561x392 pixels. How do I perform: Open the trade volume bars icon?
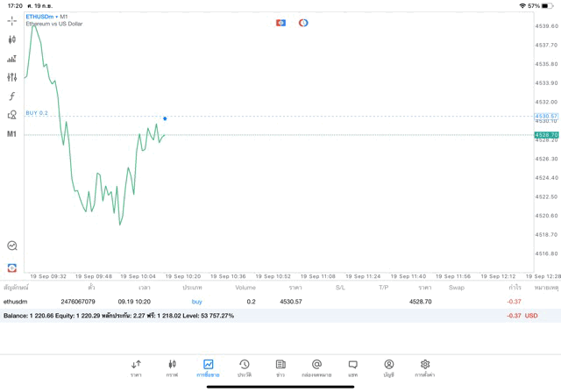click(11, 59)
